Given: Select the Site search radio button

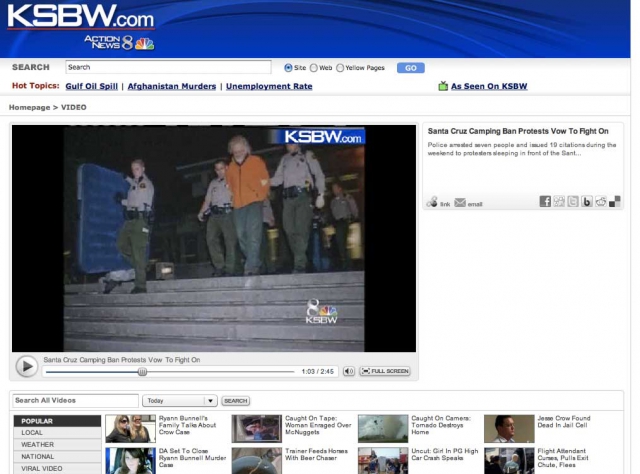Looking at the screenshot, I should (x=289, y=68).
